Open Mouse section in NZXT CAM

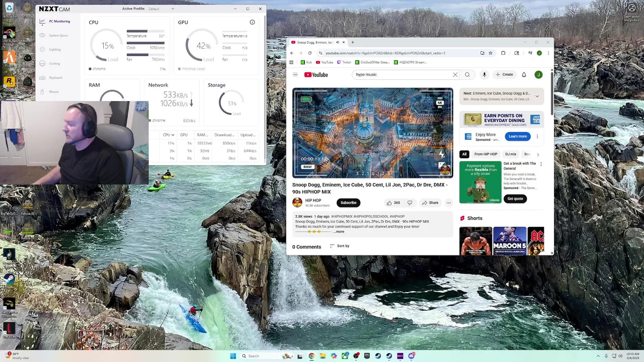tap(49, 92)
